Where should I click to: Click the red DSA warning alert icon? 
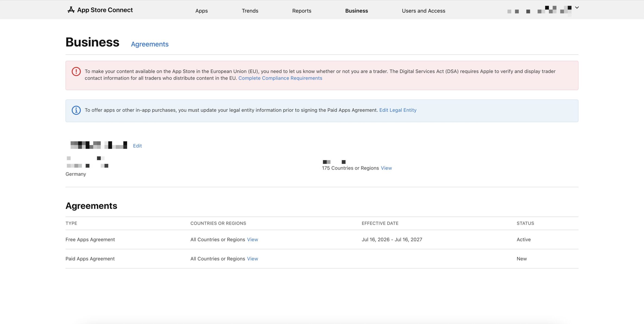tap(76, 71)
